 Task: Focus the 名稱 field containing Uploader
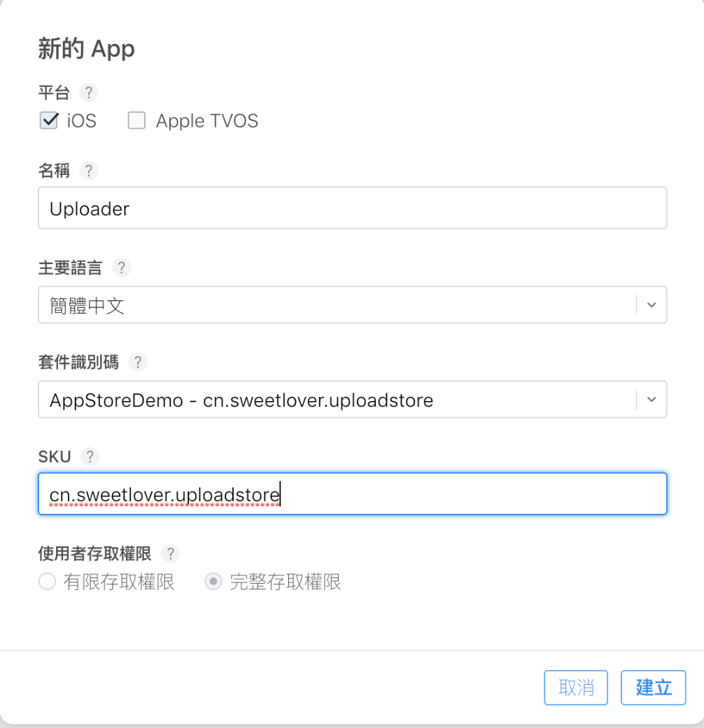(x=353, y=208)
